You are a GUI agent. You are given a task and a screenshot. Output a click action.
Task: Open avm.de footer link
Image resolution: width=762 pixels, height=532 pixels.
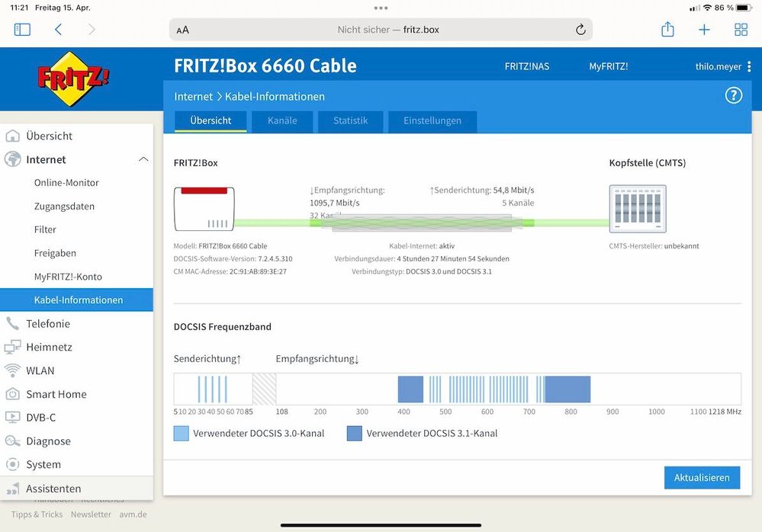coord(133,514)
